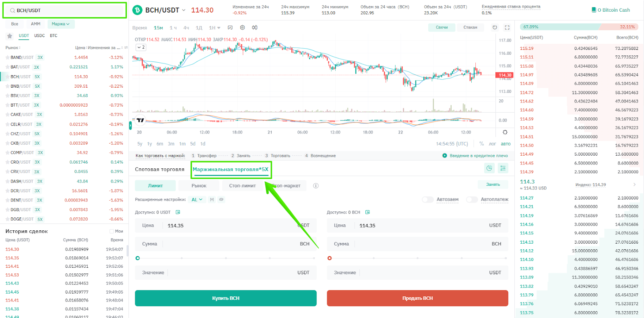Click the market list sort icon
This screenshot has width=644, height=318.
click(x=126, y=47)
